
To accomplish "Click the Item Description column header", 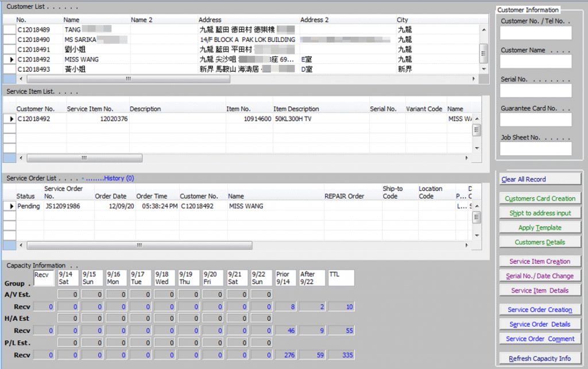I will tap(296, 109).
